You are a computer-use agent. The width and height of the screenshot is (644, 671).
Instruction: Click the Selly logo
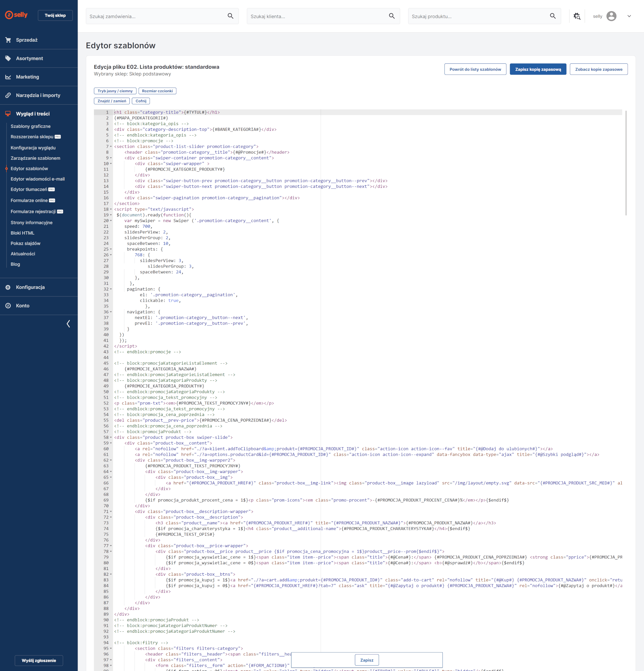coord(16,15)
